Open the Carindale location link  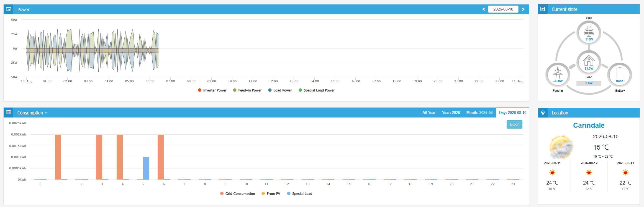589,126
